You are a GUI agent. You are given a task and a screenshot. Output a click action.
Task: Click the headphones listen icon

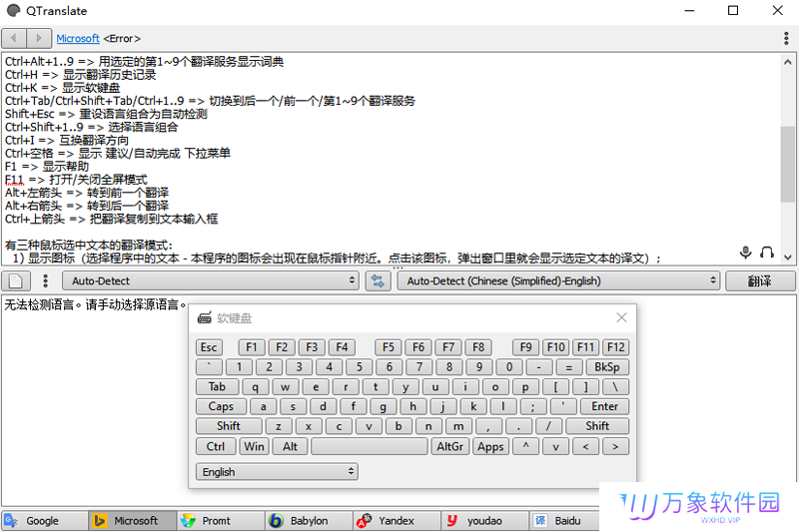[x=767, y=252]
